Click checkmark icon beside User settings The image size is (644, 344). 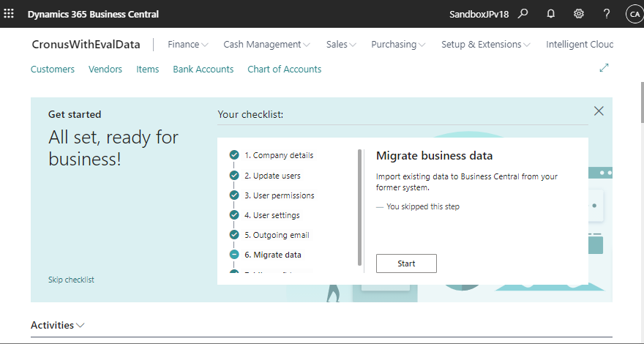coord(234,214)
